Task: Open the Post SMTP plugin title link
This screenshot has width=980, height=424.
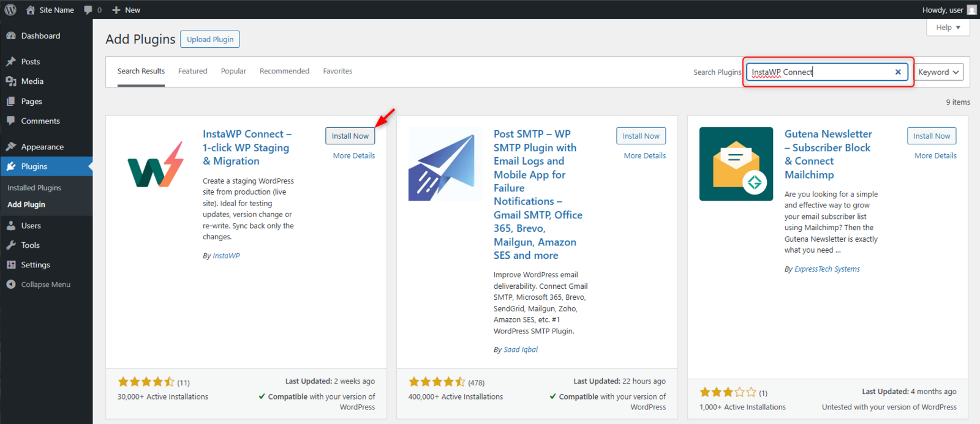Action: (538, 195)
